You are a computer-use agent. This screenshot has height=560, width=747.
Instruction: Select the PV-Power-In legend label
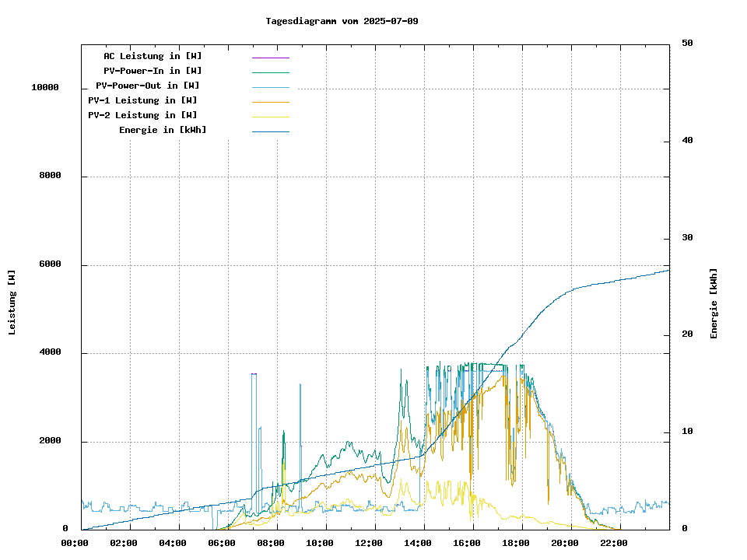[153, 71]
